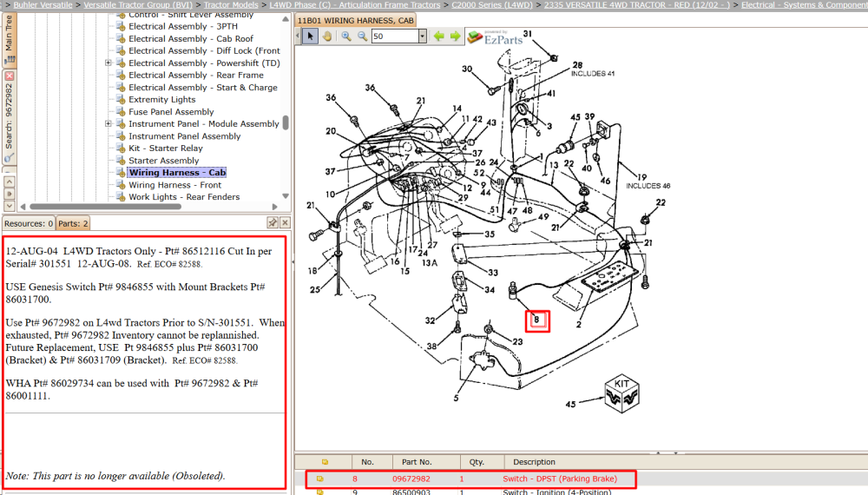Click icon beside Wiring Harness - Front
868x495 pixels.
click(122, 184)
